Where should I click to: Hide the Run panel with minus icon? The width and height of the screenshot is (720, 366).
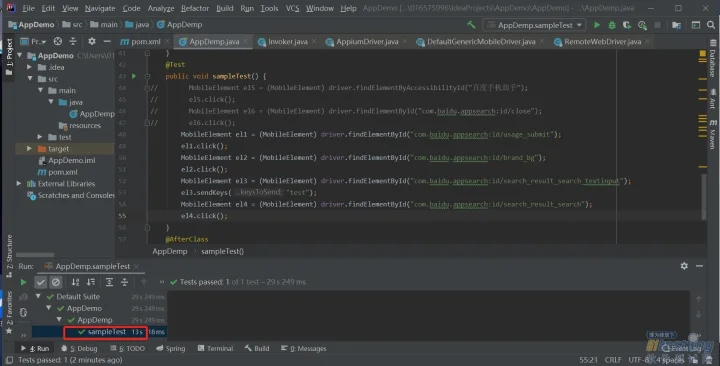coord(699,266)
